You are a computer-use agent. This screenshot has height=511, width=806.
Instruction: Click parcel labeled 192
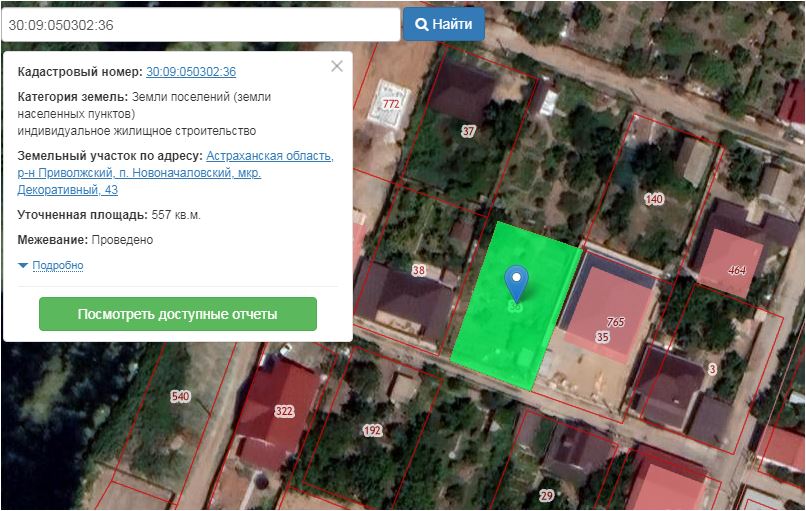click(x=372, y=431)
